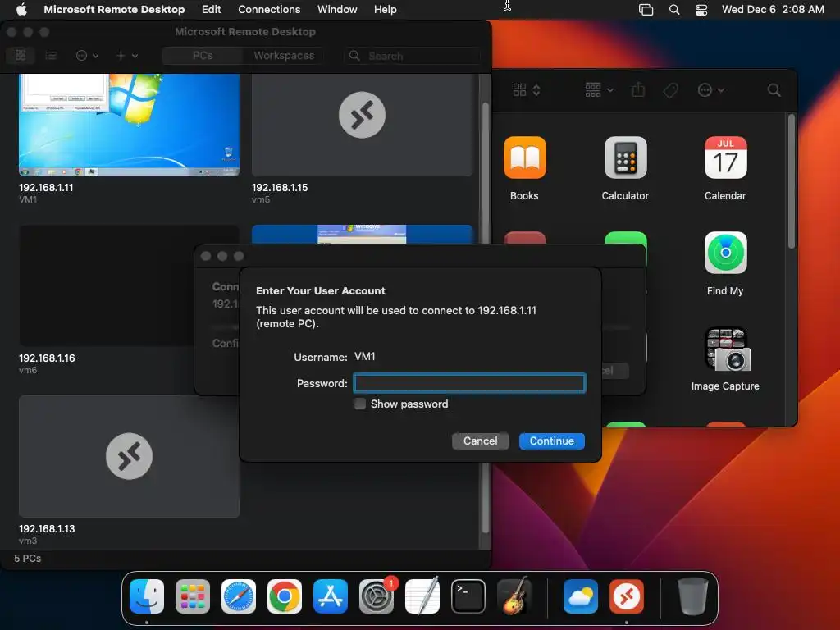Screen dimensions: 840x630
Task: Open Weather app from the Dock
Action: (x=581, y=596)
